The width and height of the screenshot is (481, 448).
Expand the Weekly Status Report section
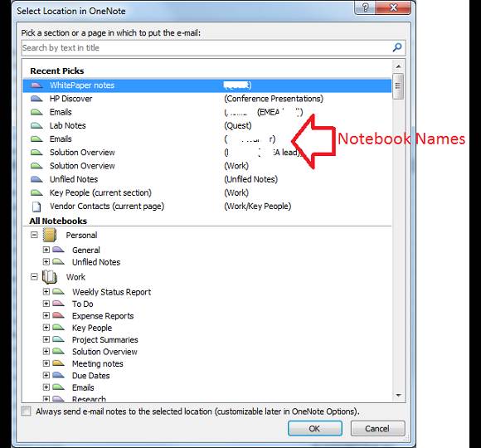pyautogui.click(x=46, y=291)
